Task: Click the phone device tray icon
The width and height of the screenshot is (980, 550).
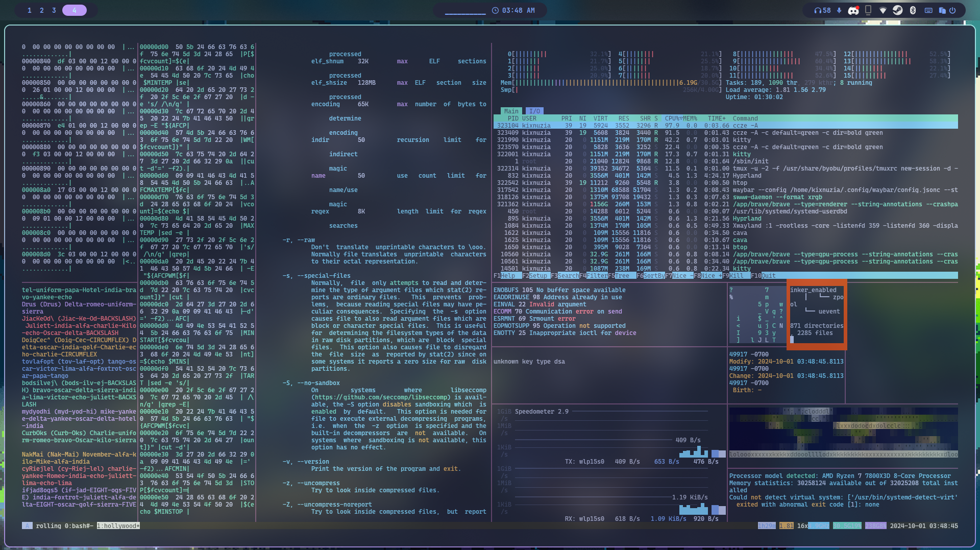Action: (x=868, y=10)
